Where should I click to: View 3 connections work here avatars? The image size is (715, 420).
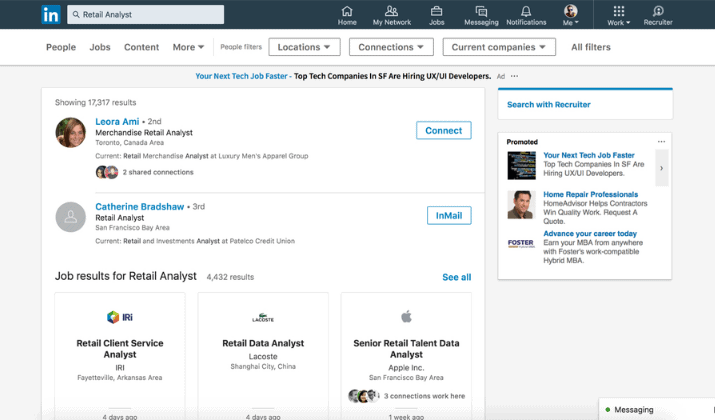tap(363, 396)
